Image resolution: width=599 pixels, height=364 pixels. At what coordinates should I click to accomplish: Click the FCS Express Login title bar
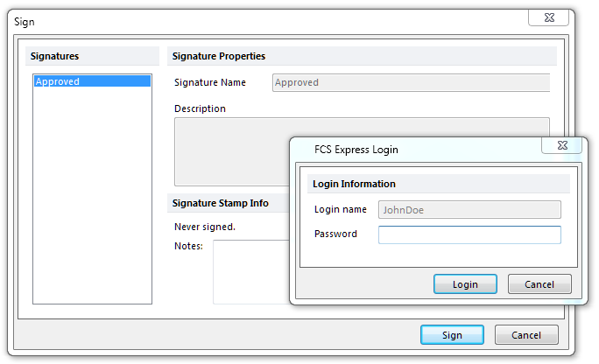coord(412,150)
